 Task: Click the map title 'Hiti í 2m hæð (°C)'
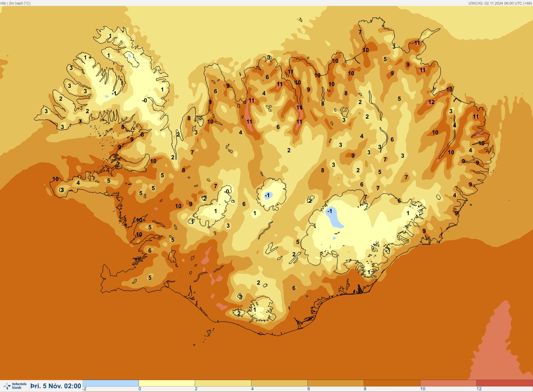[x=15, y=3]
